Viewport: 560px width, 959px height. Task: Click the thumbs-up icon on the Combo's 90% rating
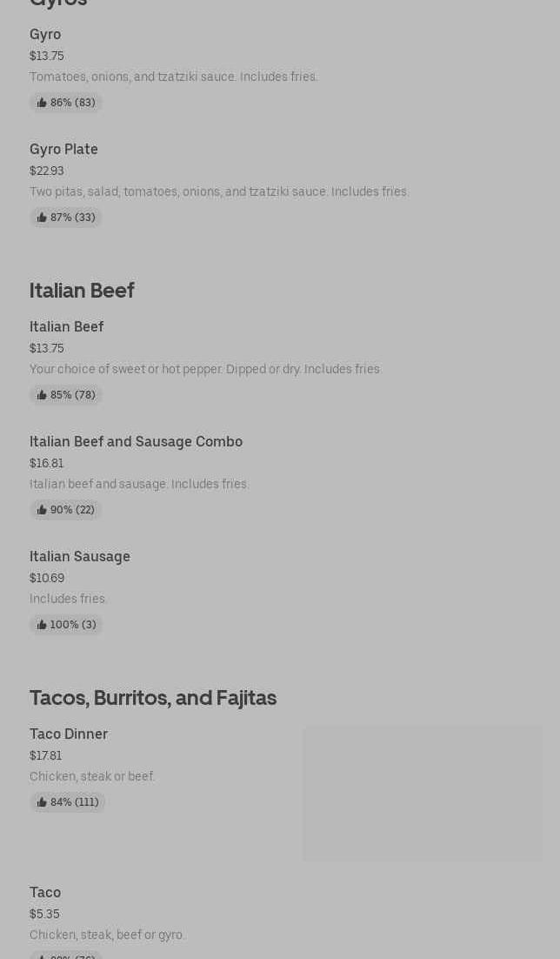[42, 510]
